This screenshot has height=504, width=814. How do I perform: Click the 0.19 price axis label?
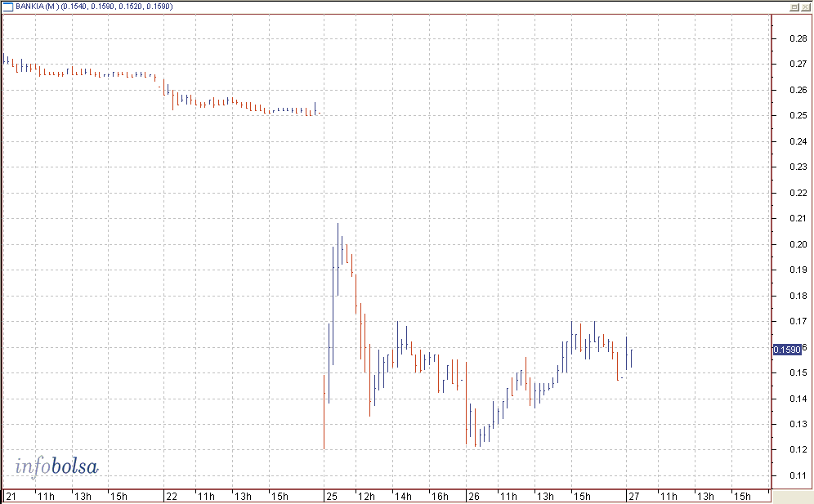[798, 270]
